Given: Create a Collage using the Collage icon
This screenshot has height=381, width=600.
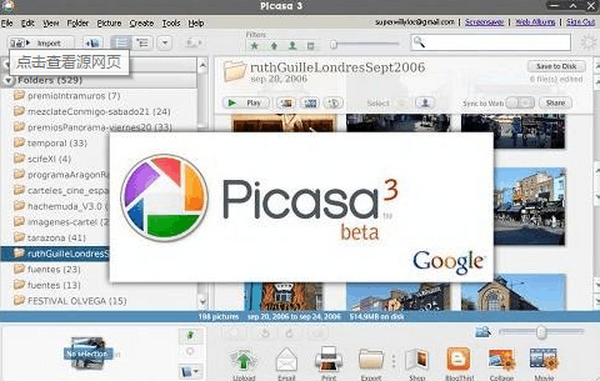Looking at the screenshot, I should tap(502, 360).
